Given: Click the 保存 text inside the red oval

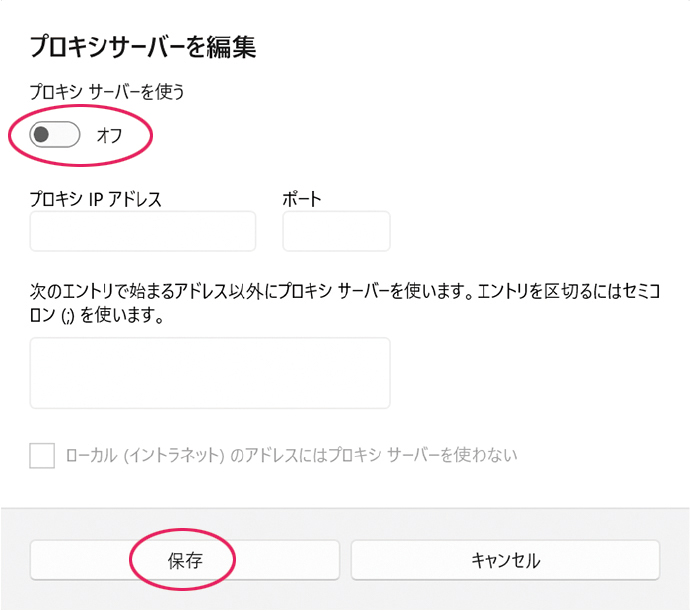Looking at the screenshot, I should click(185, 560).
